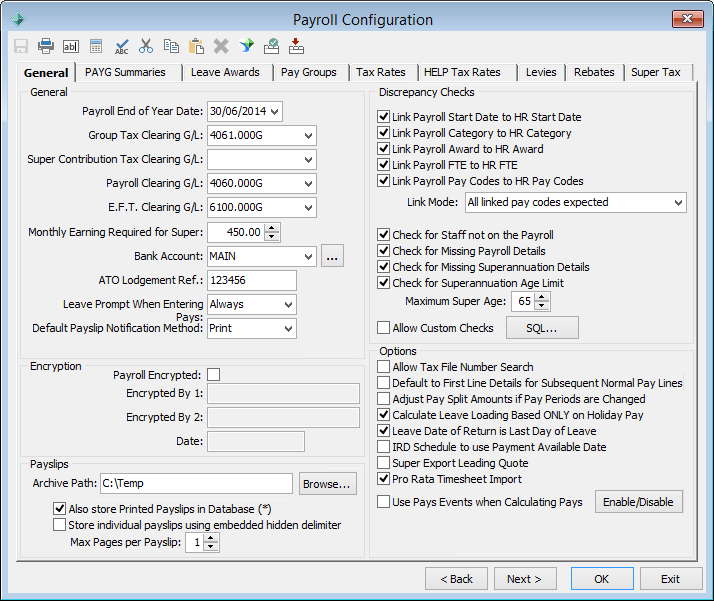Increase Monthly Earning Required for Super value
Screen dimensions: 714x601
pos(272,229)
